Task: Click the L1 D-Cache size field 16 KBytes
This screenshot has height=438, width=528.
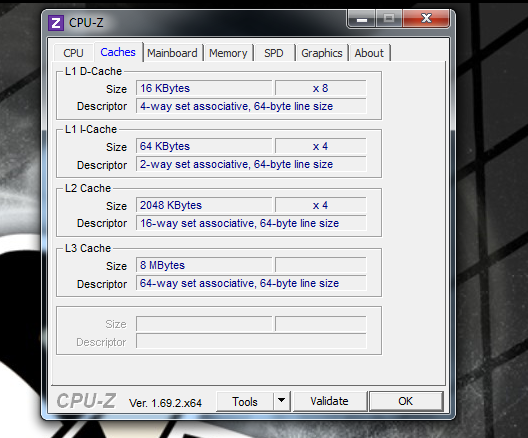Action: pyautogui.click(x=204, y=88)
